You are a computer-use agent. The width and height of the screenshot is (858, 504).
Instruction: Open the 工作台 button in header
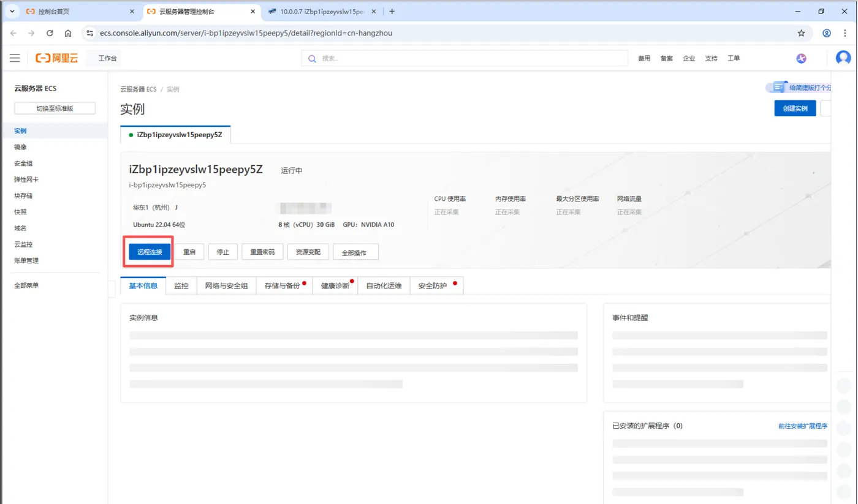point(104,58)
